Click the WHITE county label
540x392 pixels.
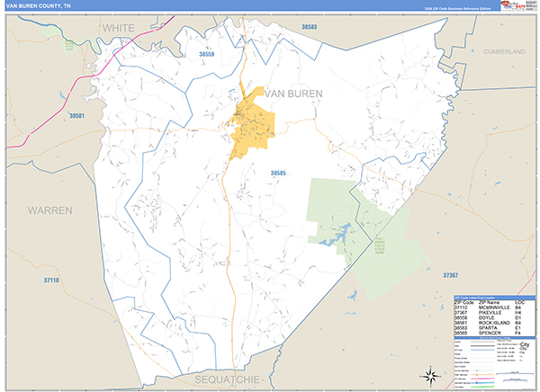[119, 28]
